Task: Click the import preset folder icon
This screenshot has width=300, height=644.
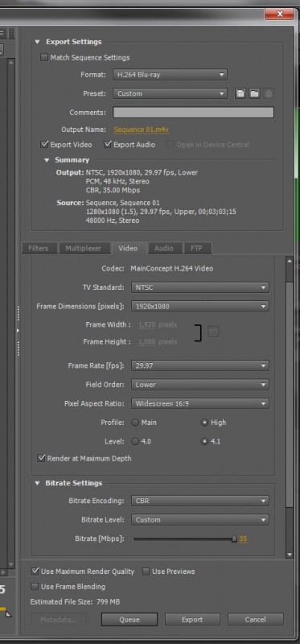Action: (x=254, y=93)
